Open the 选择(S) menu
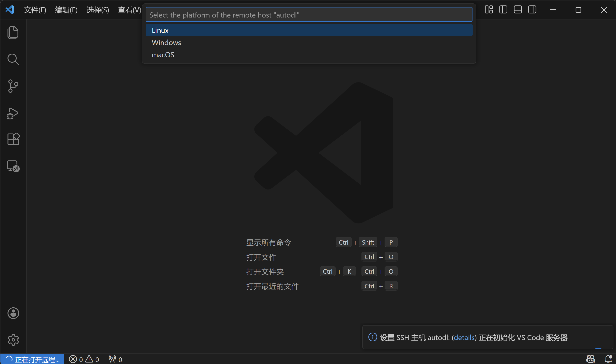 click(x=98, y=10)
